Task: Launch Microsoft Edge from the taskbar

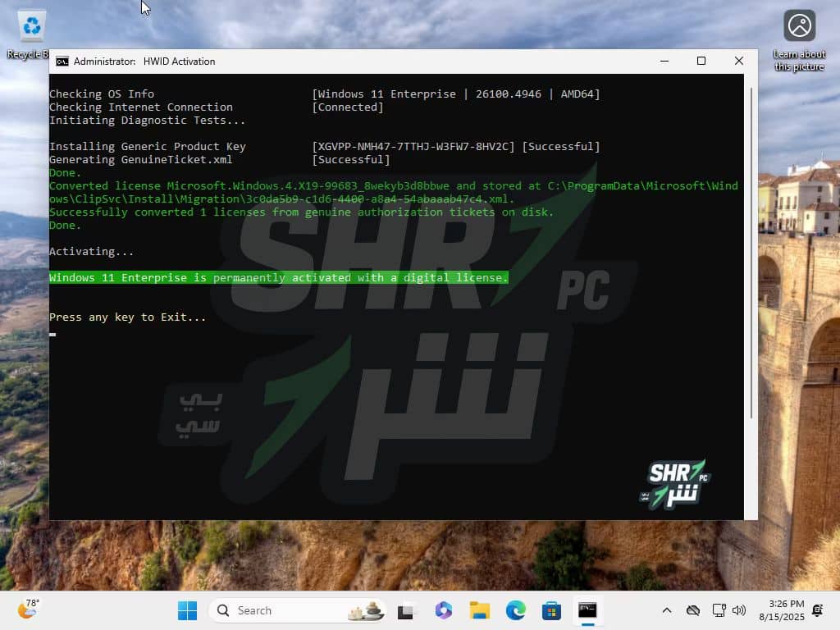Action: (515, 610)
